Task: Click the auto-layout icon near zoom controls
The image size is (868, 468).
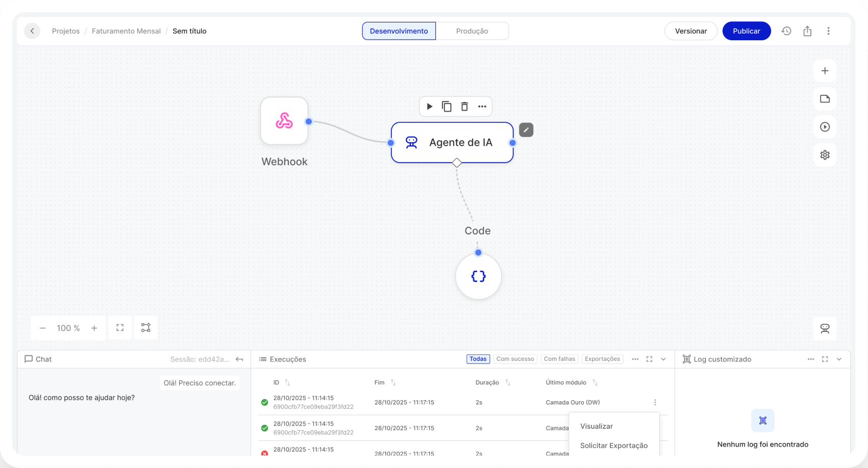Action: click(146, 328)
